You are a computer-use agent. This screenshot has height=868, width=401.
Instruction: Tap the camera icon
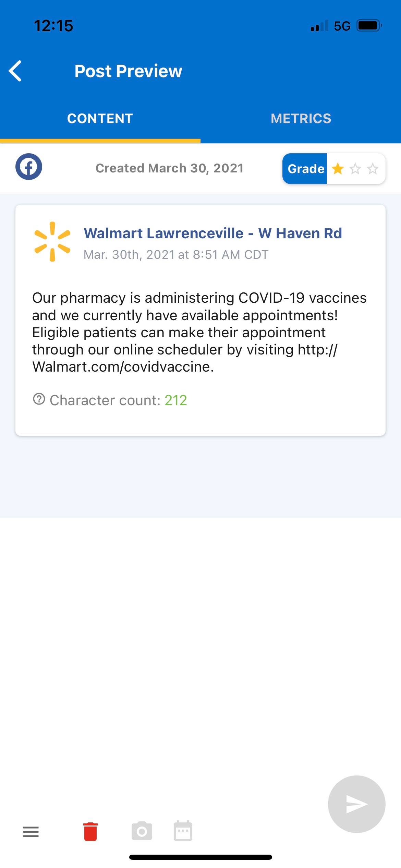point(142,831)
